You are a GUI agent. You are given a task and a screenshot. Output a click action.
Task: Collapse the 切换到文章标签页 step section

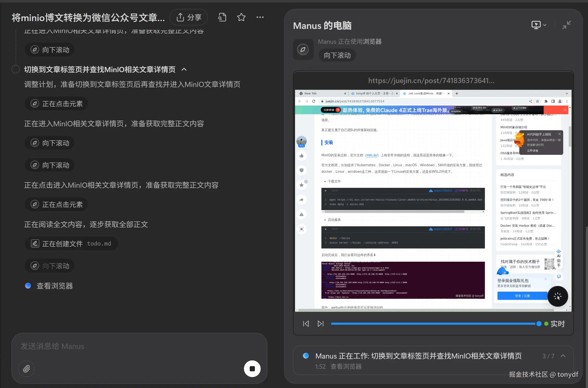[x=184, y=70]
